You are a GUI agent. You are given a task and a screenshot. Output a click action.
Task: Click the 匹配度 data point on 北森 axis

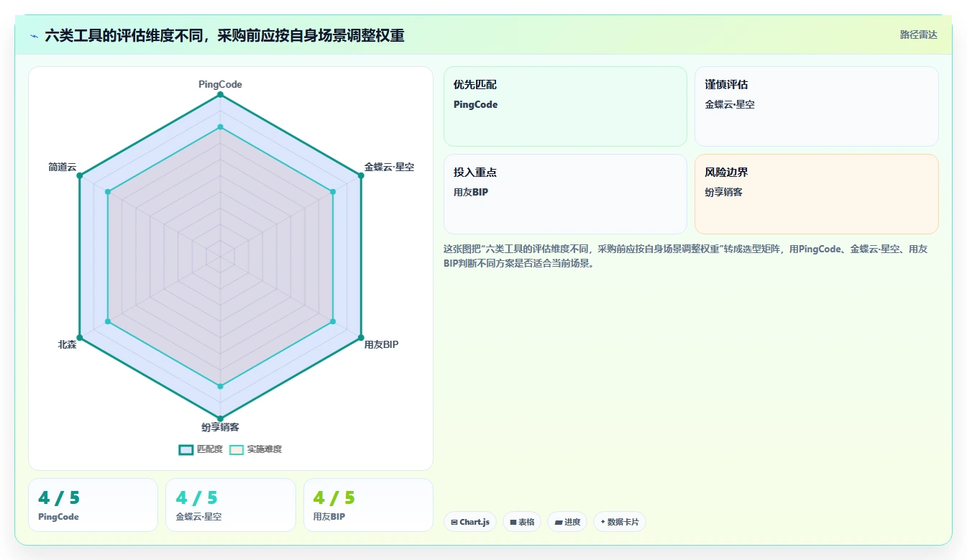pyautogui.click(x=80, y=337)
